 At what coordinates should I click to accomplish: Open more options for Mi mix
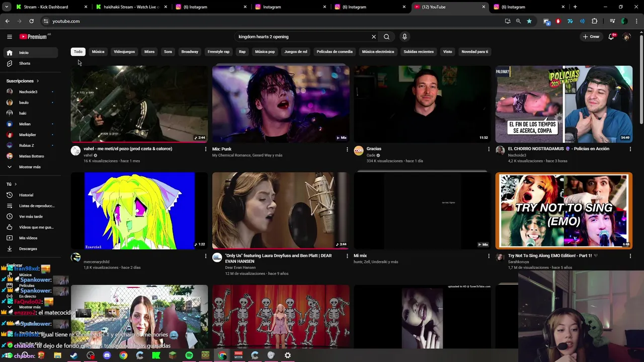(489, 256)
